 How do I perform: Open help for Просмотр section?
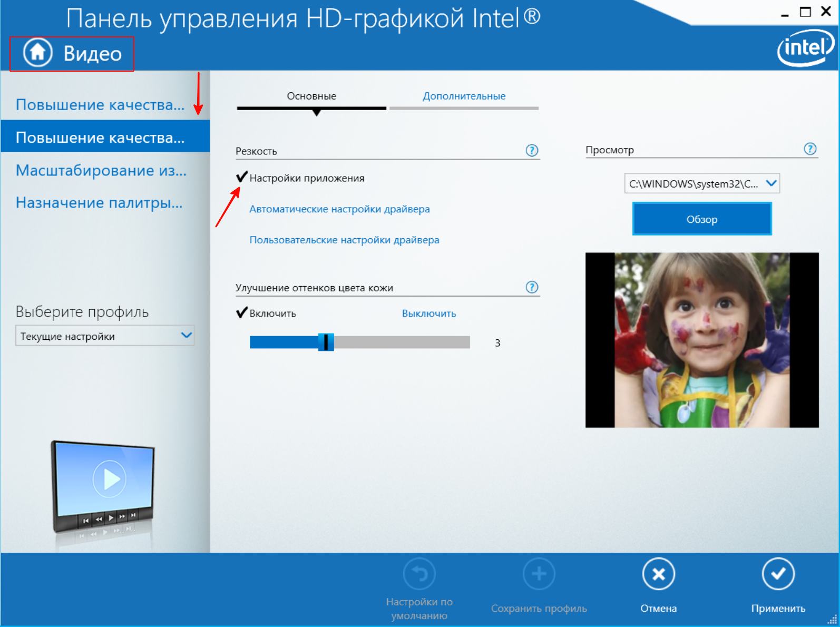click(810, 149)
